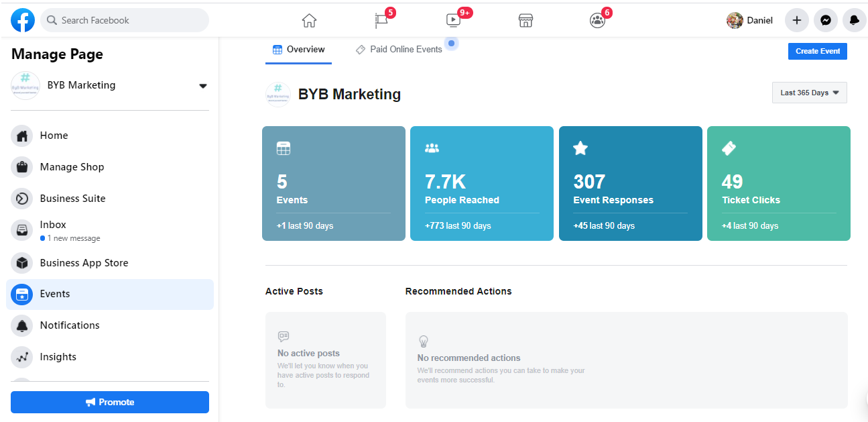Go to Facebook Home feed icon
This screenshot has width=868, height=422.
coord(309,21)
